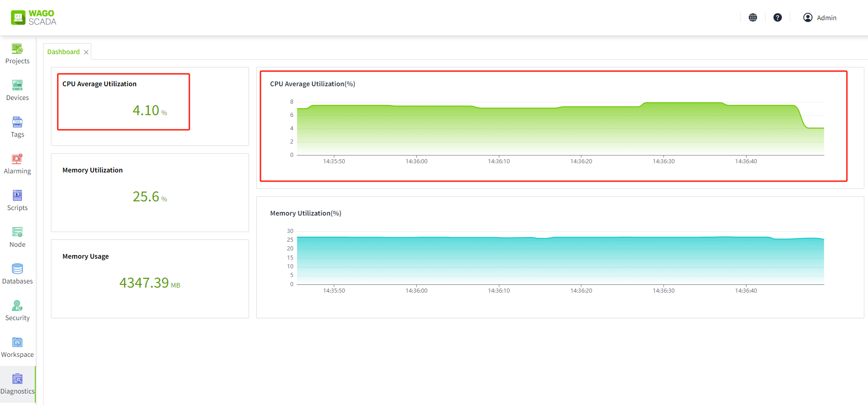
Task: Go to the Security settings
Action: [17, 311]
